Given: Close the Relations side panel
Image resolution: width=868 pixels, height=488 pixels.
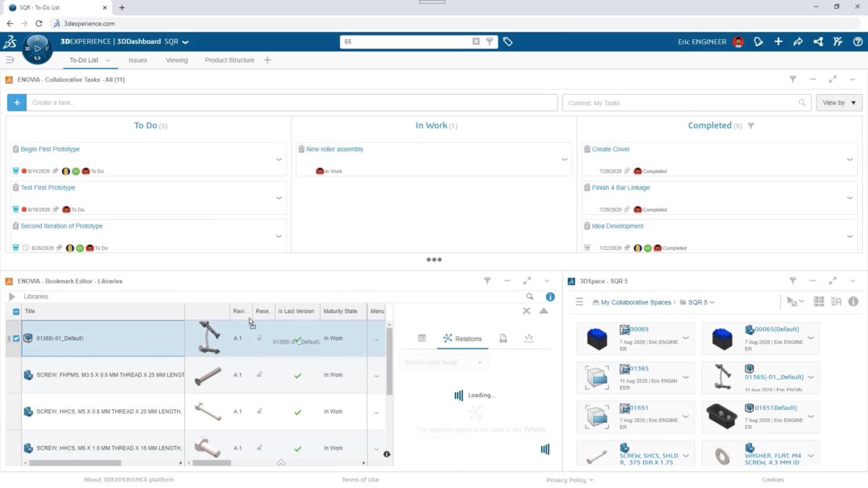Looking at the screenshot, I should click(527, 311).
